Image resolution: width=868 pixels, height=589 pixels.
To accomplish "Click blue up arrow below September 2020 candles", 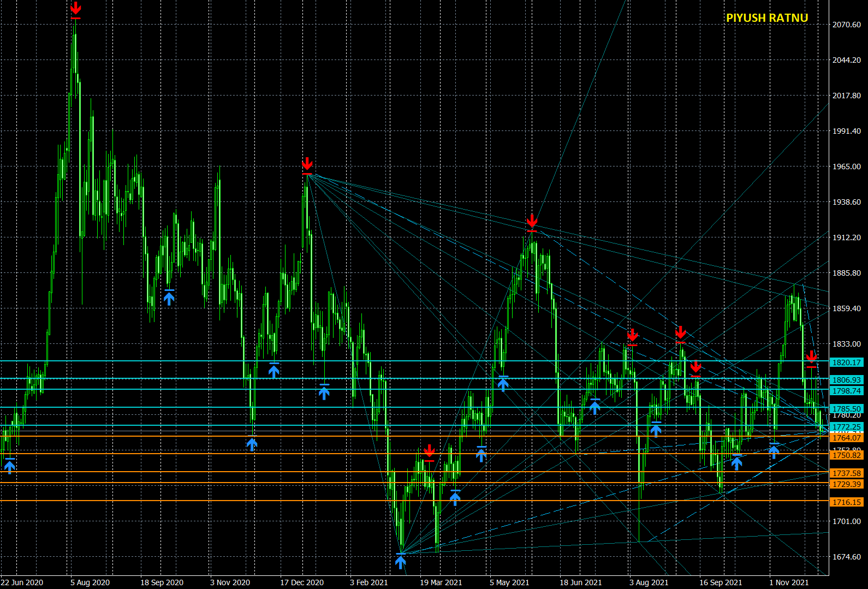I will [x=169, y=298].
